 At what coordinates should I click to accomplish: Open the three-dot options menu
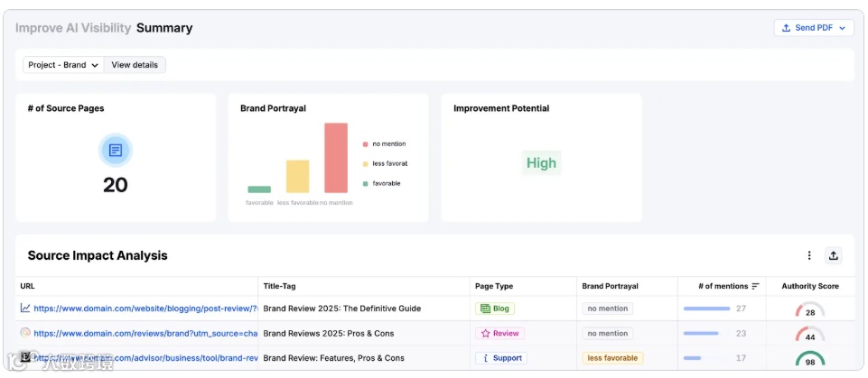pyautogui.click(x=809, y=255)
